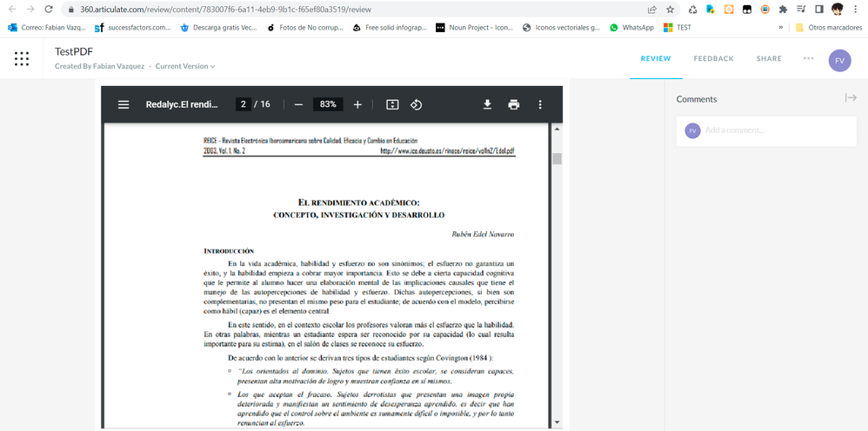Screen dimensions: 868x431
Task: Open the SHARE tab
Action: tap(769, 58)
